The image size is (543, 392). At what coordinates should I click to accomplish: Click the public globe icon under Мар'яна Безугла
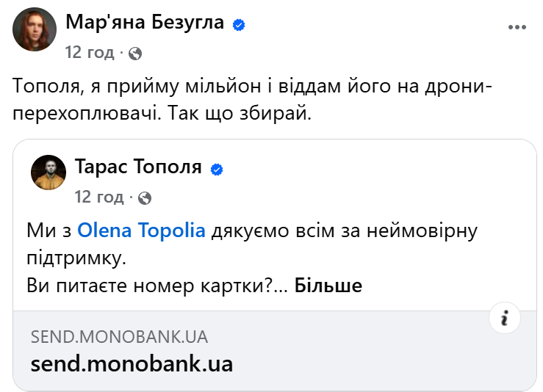134,53
